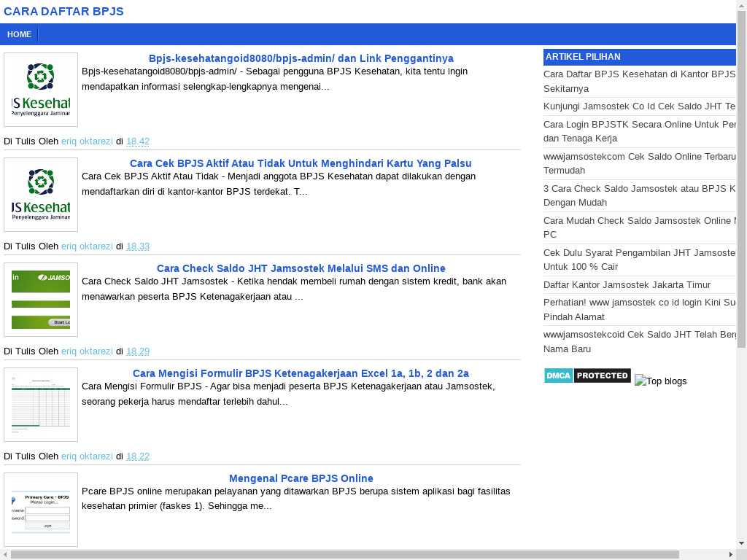The width and height of the screenshot is (747, 560).
Task: Open article Cara Mengisi Formulir BPJS Ketenagakerjaan
Action: tap(301, 373)
